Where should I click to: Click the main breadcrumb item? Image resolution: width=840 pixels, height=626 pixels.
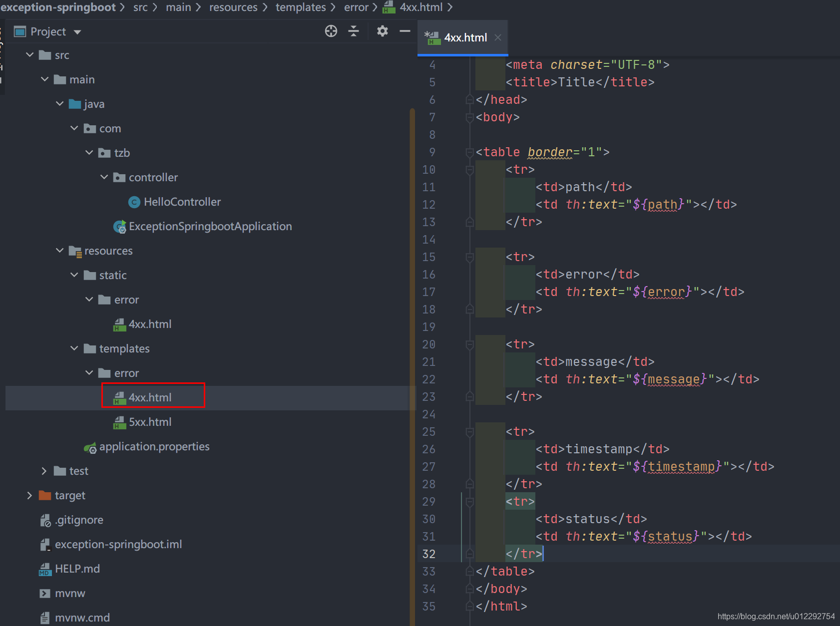(x=178, y=7)
